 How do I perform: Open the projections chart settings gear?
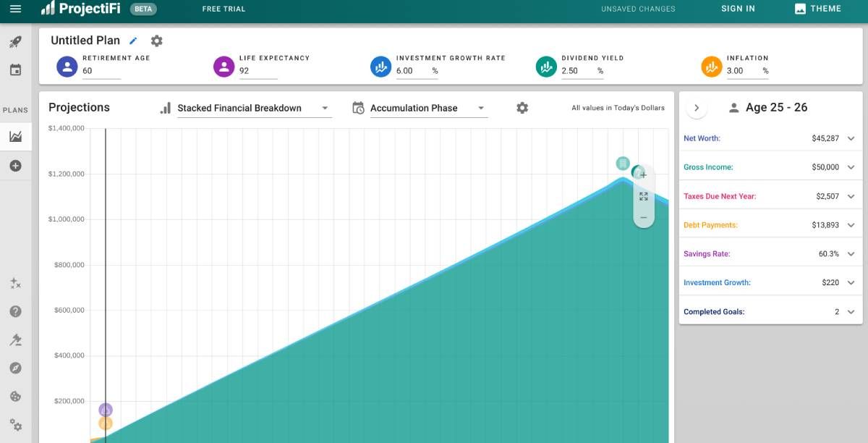522,108
